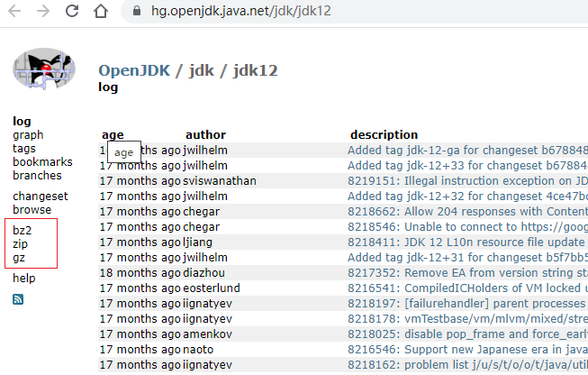Open the RSS feed icon

(x=18, y=299)
